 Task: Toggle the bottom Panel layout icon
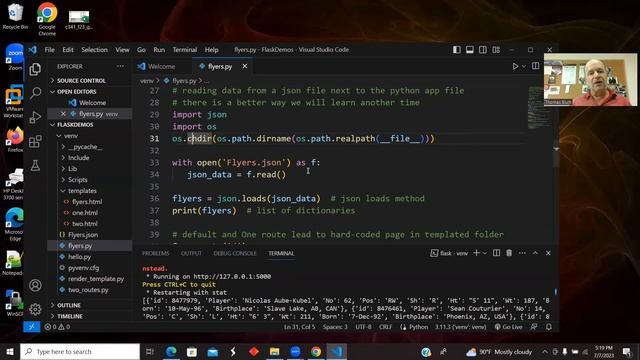[470, 50]
